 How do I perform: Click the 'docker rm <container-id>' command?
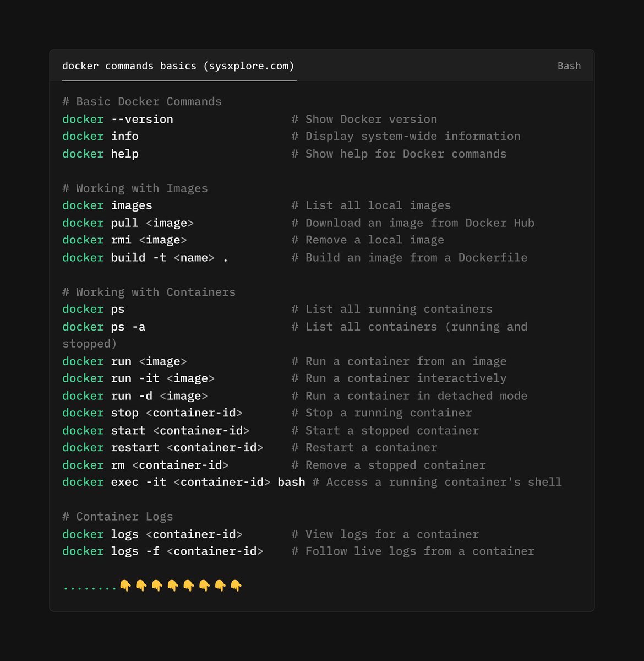pos(145,465)
